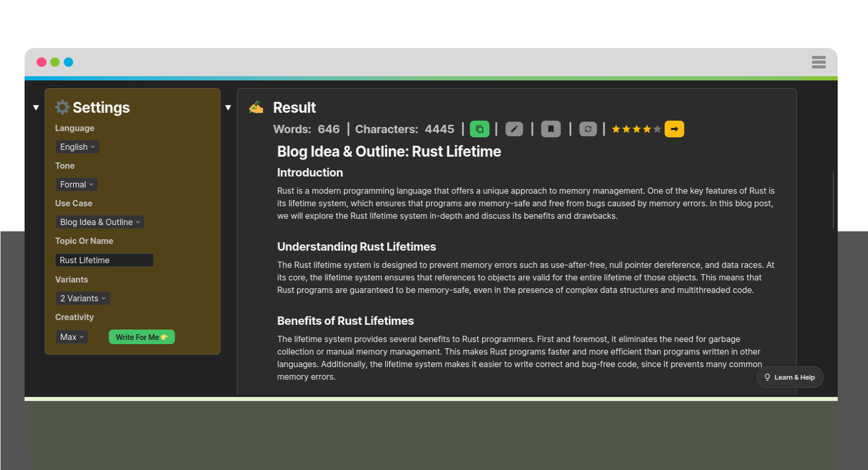Submit rating with the yellow arrow button
The height and width of the screenshot is (470, 868).
(674, 129)
